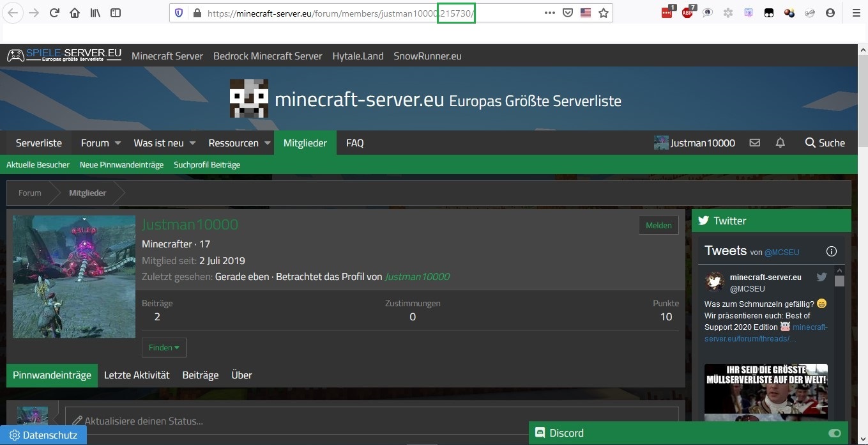Open the Serverliste menu item
Viewport: 868px width, 445px height.
pyautogui.click(x=39, y=143)
